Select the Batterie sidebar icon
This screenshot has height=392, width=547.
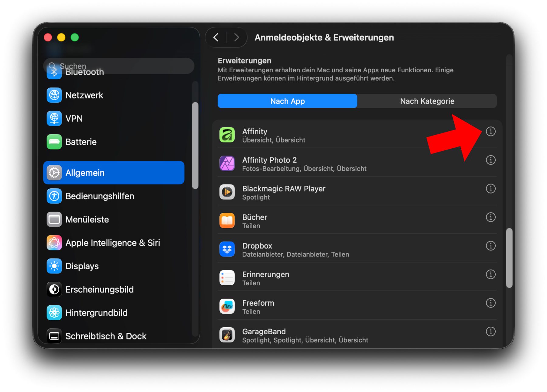(x=54, y=142)
